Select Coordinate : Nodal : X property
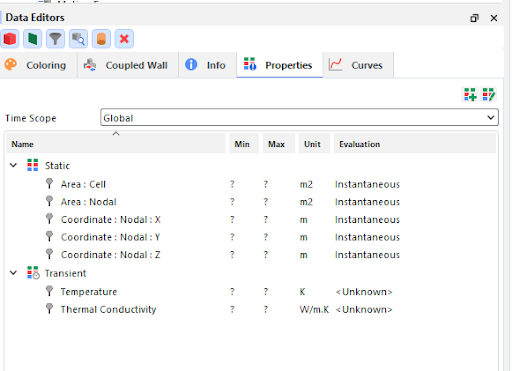This screenshot has width=512, height=371. coord(111,220)
